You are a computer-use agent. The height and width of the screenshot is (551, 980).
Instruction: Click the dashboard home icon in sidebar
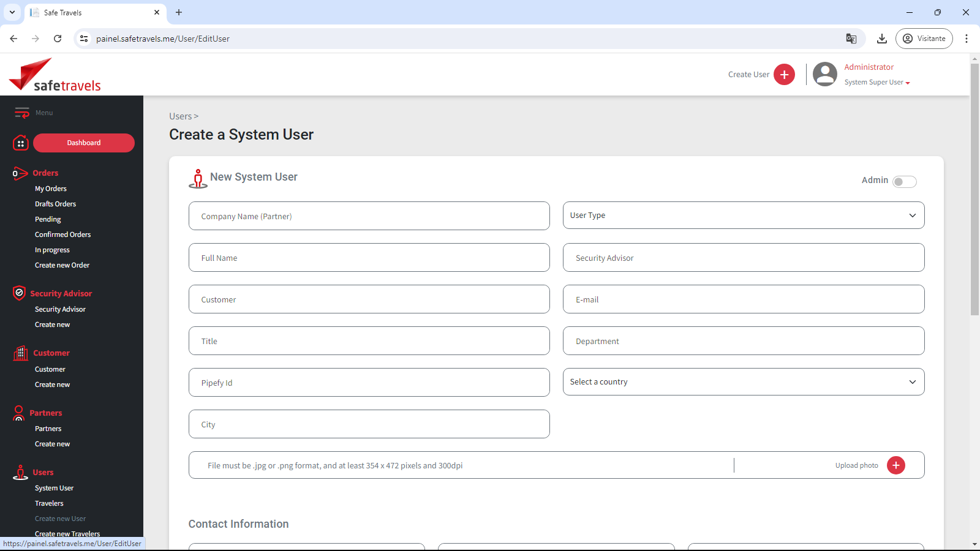click(x=21, y=143)
